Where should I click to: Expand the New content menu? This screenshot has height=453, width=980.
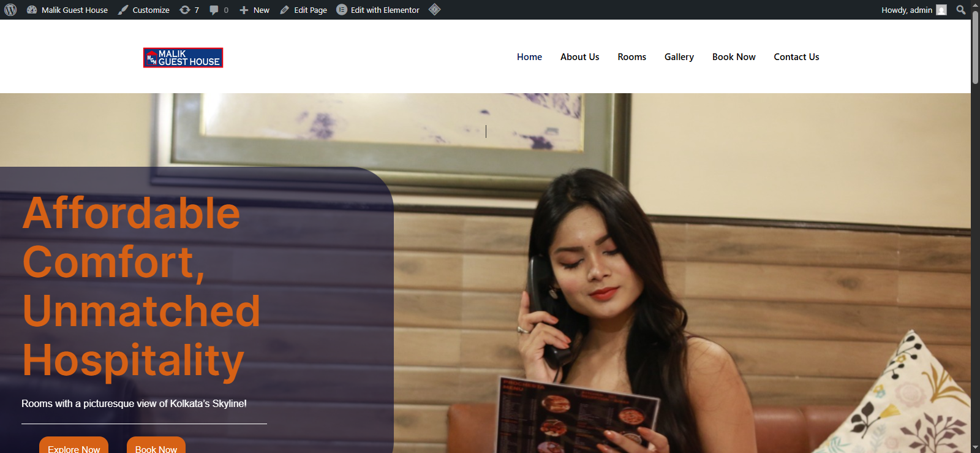[x=254, y=10]
